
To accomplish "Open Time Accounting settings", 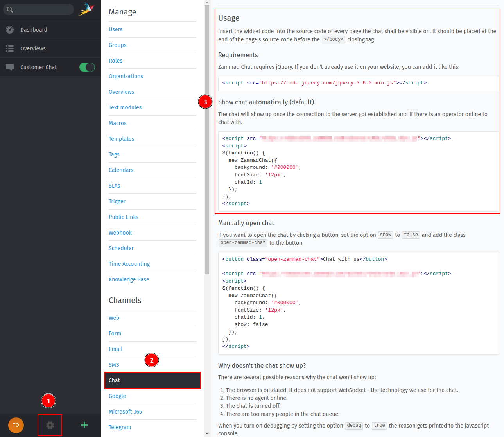I will point(129,264).
